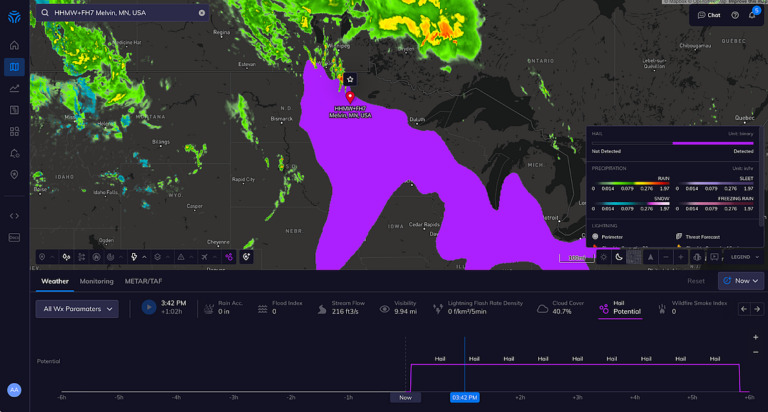Open the user avatar AA
This screenshot has width=768, height=412.
[x=14, y=390]
